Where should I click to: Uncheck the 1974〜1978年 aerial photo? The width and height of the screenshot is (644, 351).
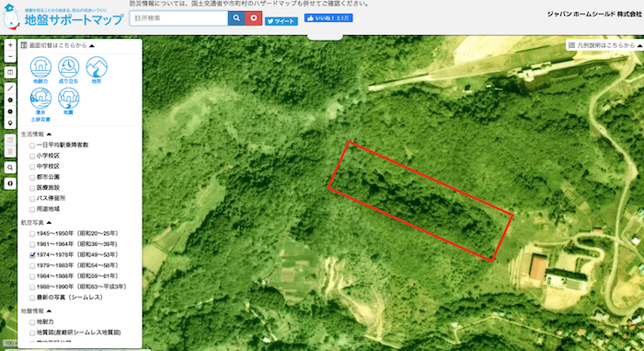point(32,255)
